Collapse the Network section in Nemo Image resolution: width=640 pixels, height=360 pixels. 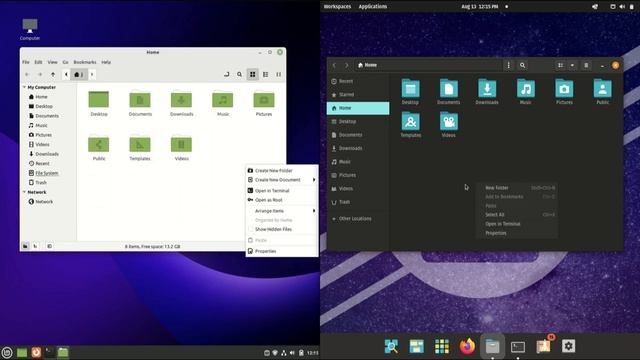(x=24, y=192)
